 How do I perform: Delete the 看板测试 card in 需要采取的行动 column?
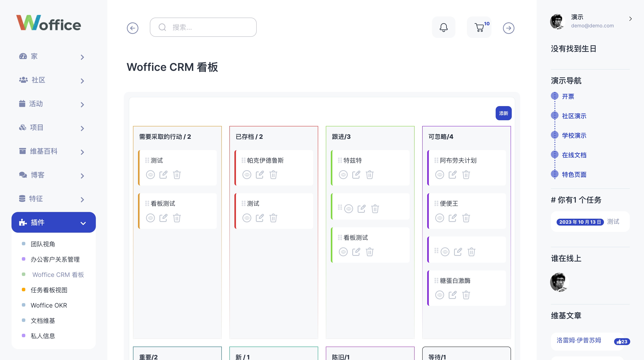tap(177, 218)
